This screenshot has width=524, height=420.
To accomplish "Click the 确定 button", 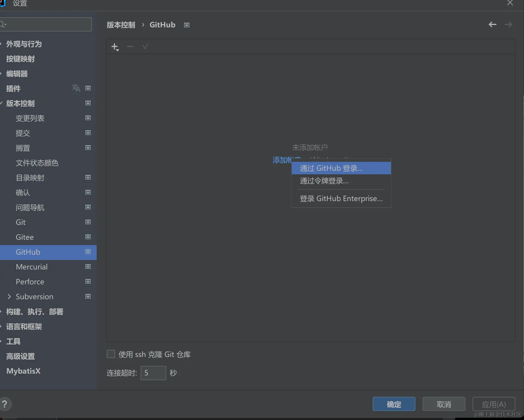I will [394, 404].
